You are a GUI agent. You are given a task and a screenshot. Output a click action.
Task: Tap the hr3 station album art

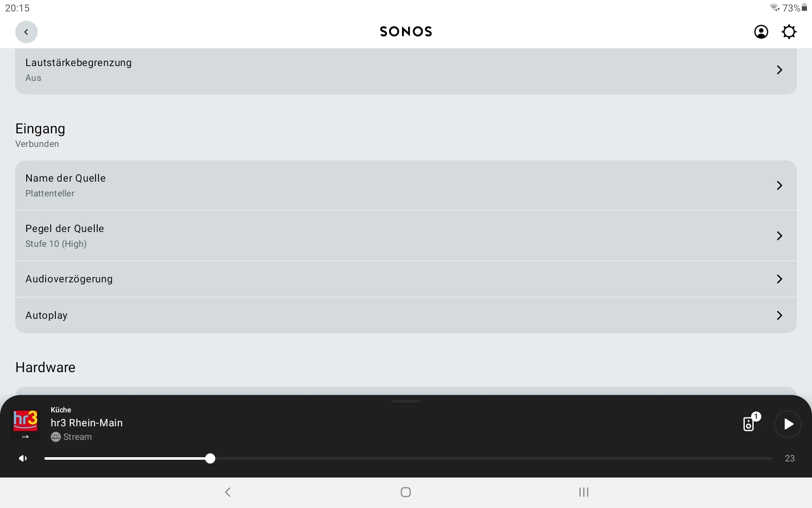point(25,423)
